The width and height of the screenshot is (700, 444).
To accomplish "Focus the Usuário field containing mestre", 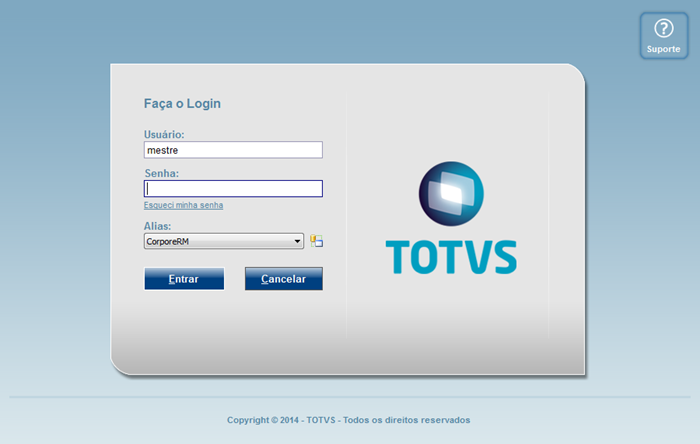I will (x=233, y=150).
